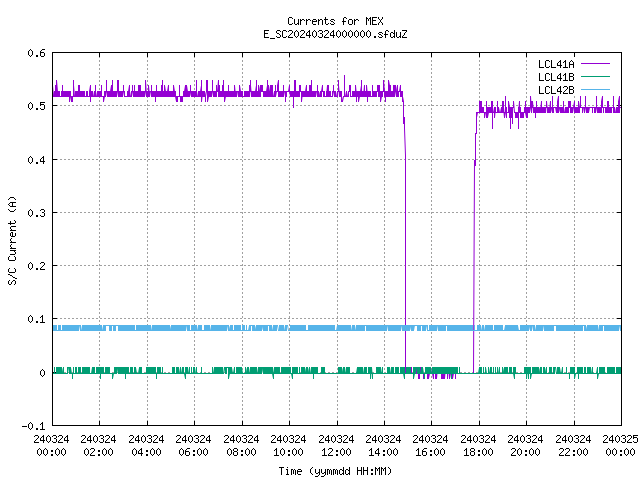The width and height of the screenshot is (640, 480).
Task: Click the x-axis tick label 240324 14:00
Action: click(x=383, y=446)
